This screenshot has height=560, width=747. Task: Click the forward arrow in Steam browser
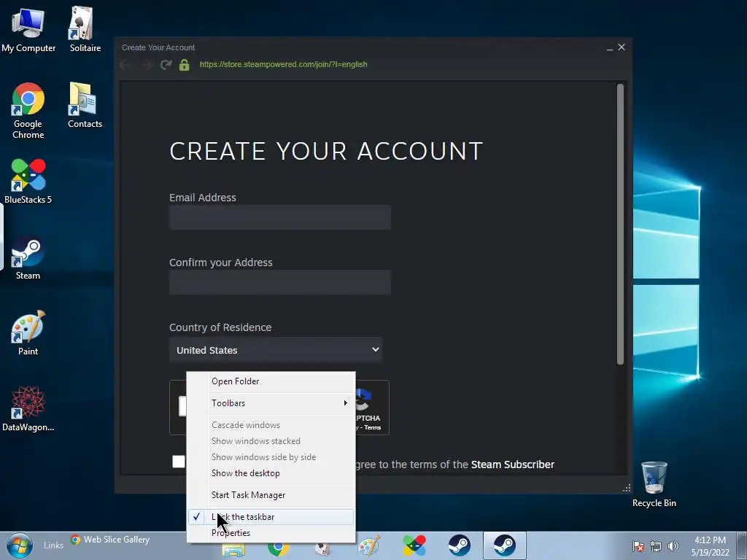coord(146,65)
